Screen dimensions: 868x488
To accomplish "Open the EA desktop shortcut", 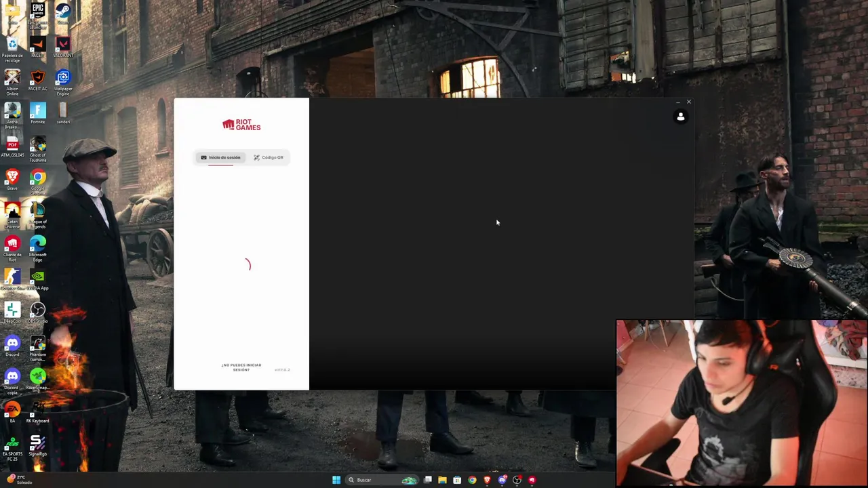I will tap(12, 412).
